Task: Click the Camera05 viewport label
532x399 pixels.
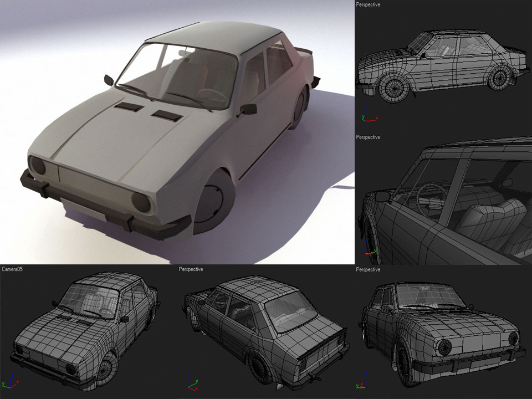Action: click(12, 269)
